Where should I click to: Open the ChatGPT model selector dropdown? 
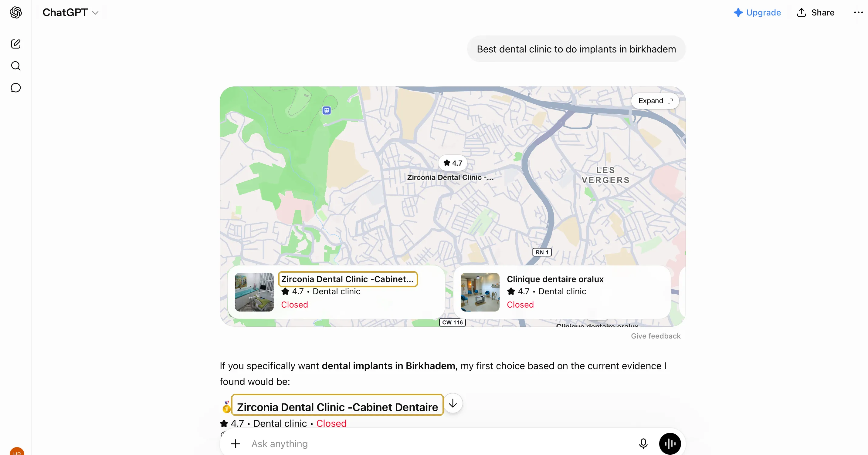click(70, 12)
